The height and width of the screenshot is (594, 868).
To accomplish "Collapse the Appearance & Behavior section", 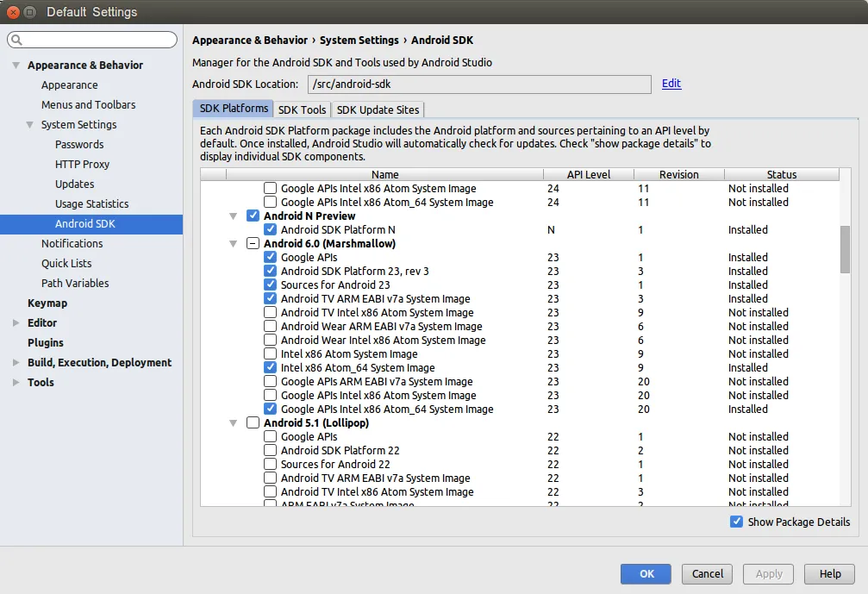I will pos(16,66).
